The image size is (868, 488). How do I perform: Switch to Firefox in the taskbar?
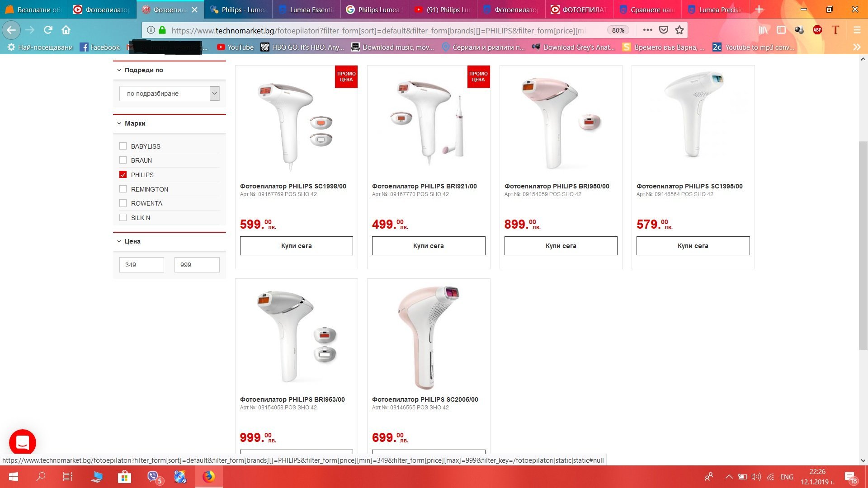point(208,477)
